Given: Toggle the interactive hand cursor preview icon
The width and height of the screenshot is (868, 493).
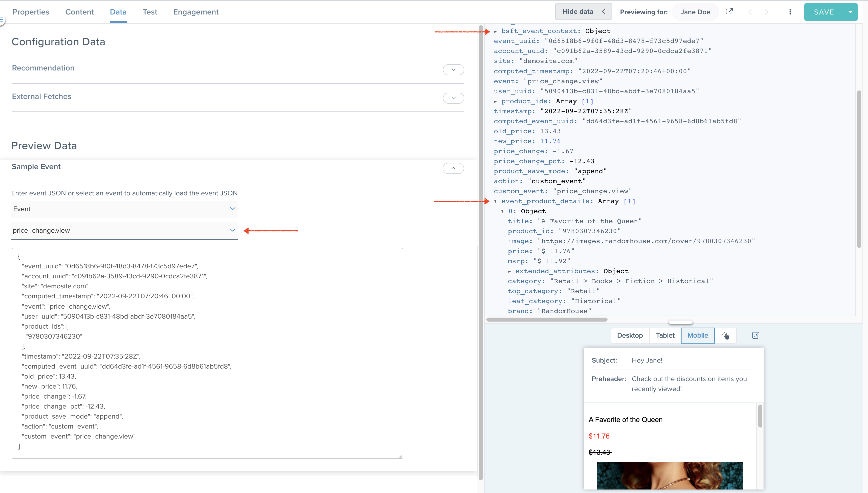Looking at the screenshot, I should (725, 335).
